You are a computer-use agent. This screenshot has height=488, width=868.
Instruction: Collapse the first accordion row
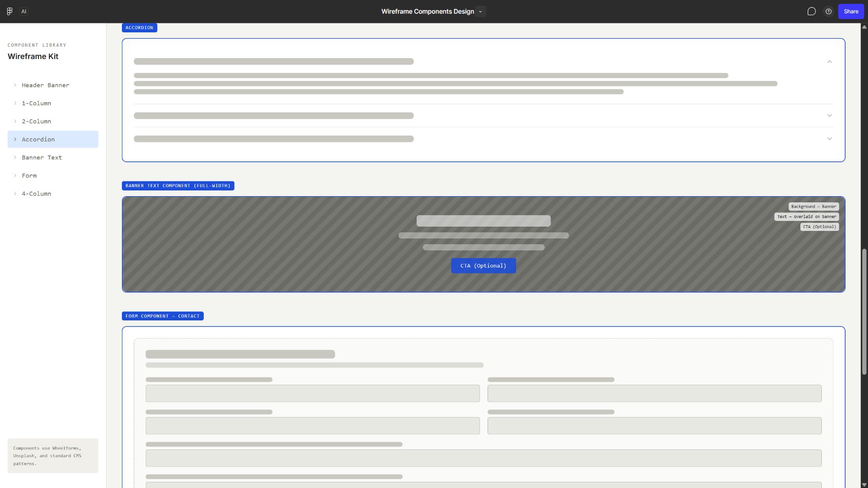(829, 61)
